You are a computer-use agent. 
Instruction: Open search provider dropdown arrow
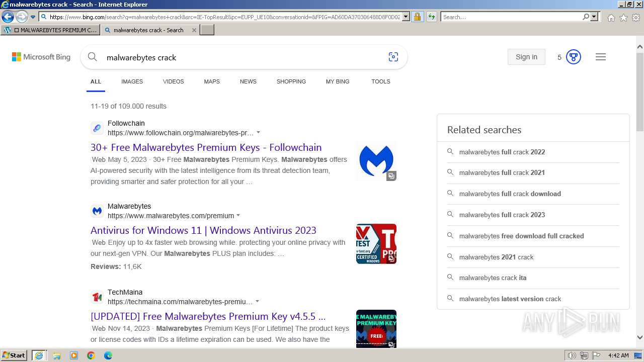(x=595, y=17)
